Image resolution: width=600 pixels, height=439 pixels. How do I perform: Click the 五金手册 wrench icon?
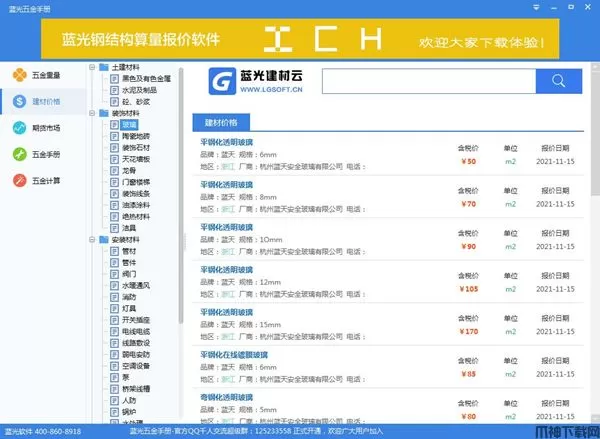click(x=19, y=154)
